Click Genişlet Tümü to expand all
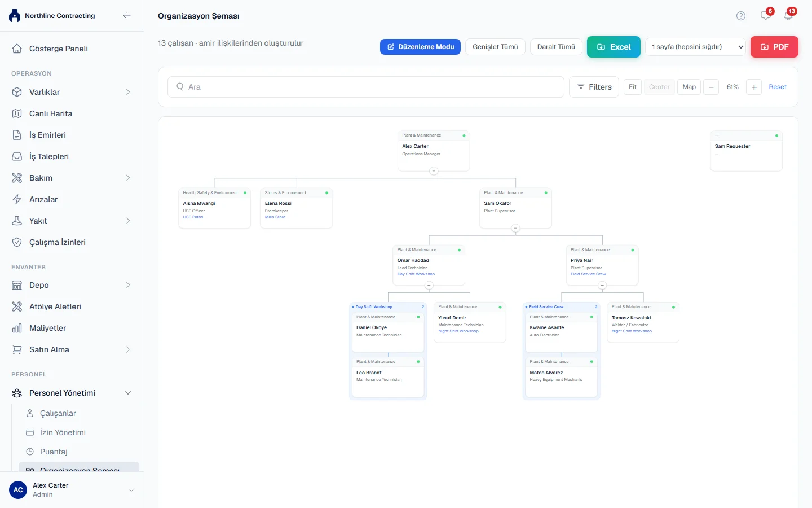The width and height of the screenshot is (812, 508). pos(495,47)
